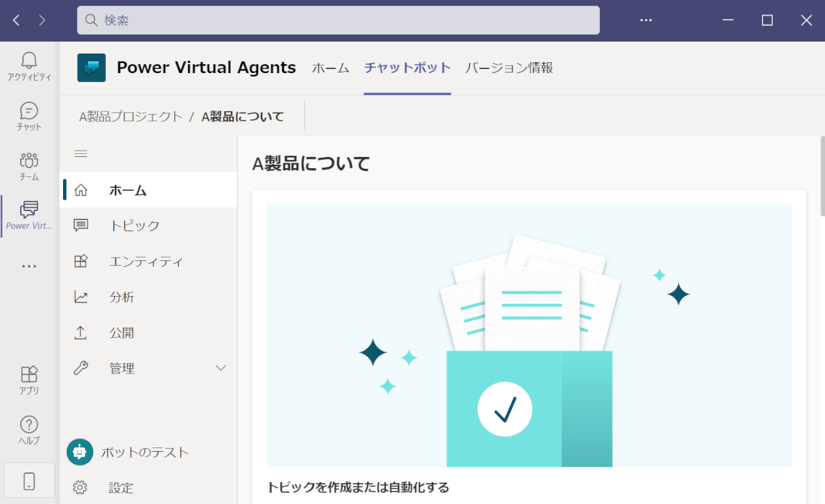Open 設定 label in the sidebar
The width and height of the screenshot is (825, 504).
tap(121, 488)
